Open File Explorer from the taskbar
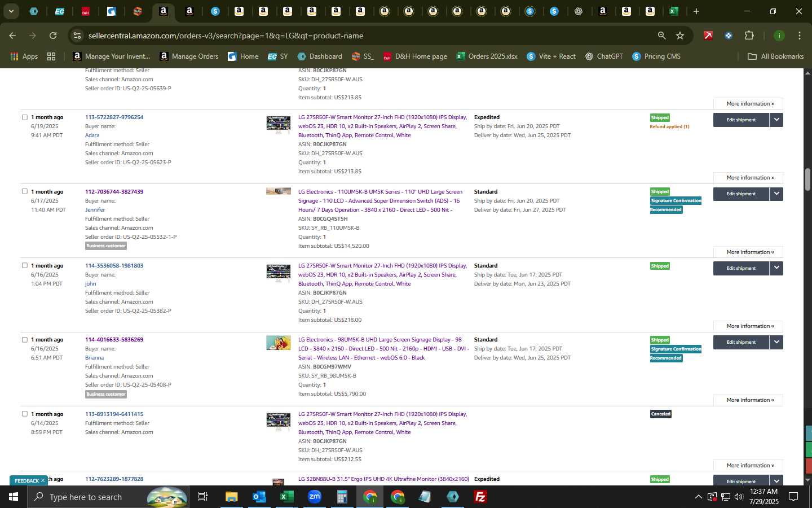812x508 pixels. 231,497
